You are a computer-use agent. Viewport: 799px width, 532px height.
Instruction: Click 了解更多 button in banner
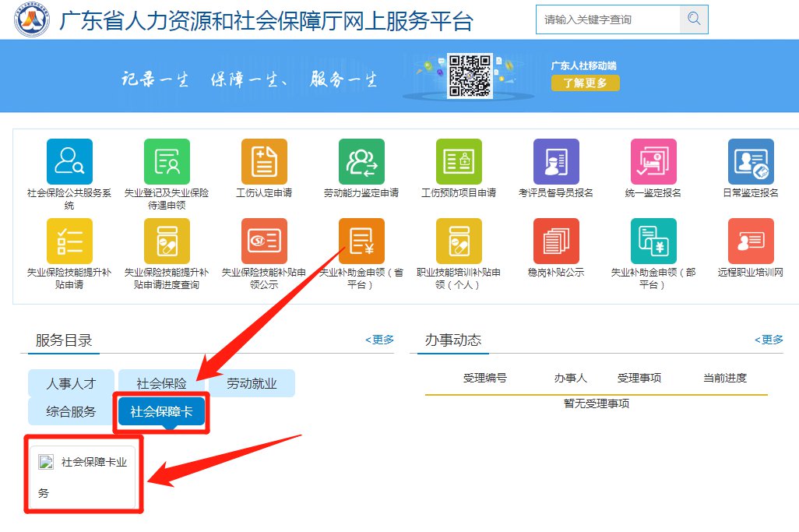tap(585, 83)
